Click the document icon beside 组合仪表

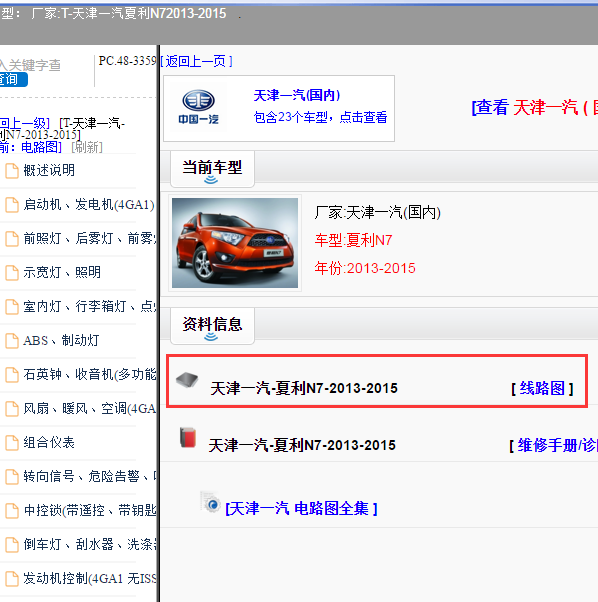click(12, 443)
